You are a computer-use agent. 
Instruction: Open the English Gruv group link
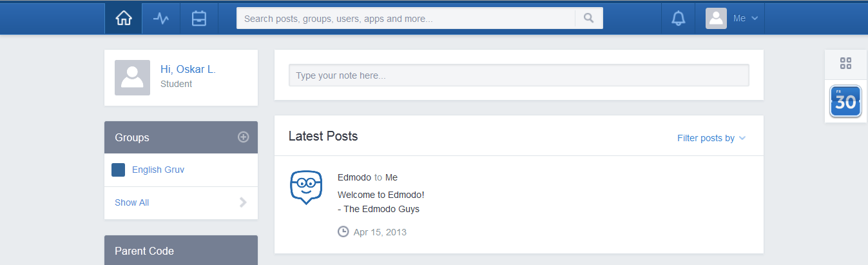coord(158,170)
